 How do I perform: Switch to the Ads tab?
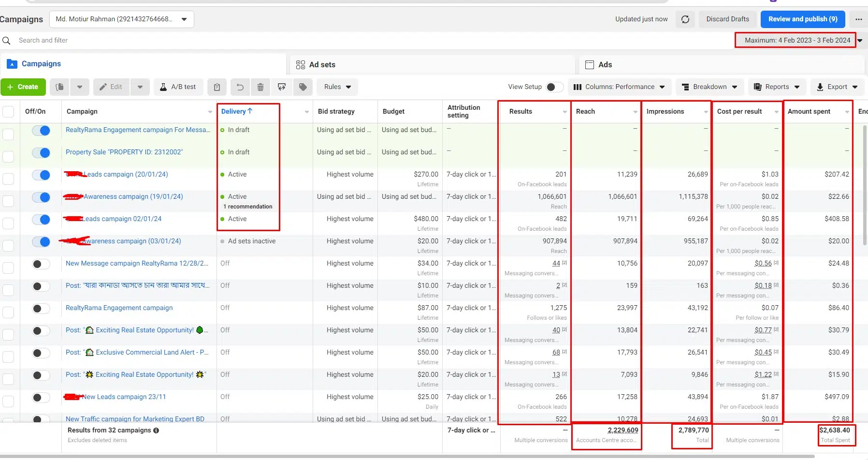605,65
